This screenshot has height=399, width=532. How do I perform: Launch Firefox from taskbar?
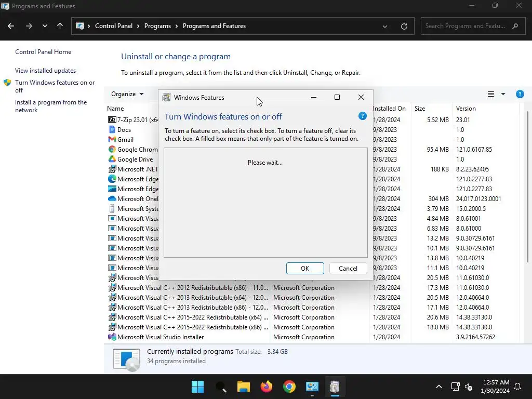[x=267, y=387]
